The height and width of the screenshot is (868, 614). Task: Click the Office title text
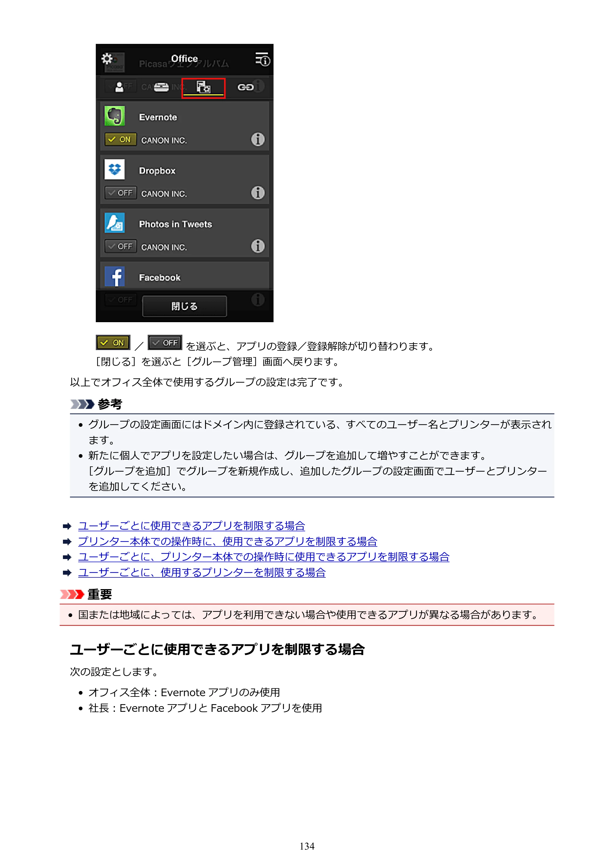185,59
